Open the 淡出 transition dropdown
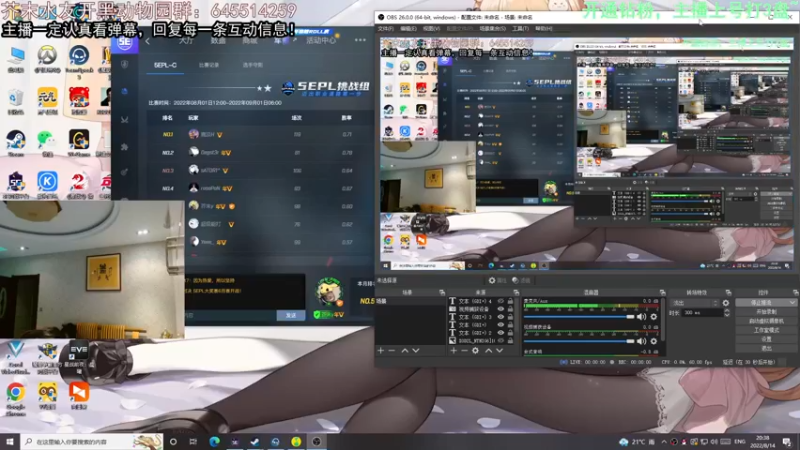 (x=694, y=303)
